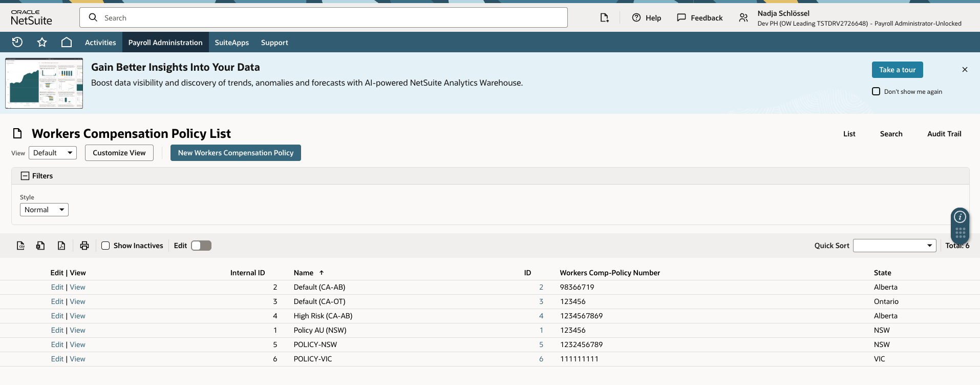Click the List link

tap(849, 134)
